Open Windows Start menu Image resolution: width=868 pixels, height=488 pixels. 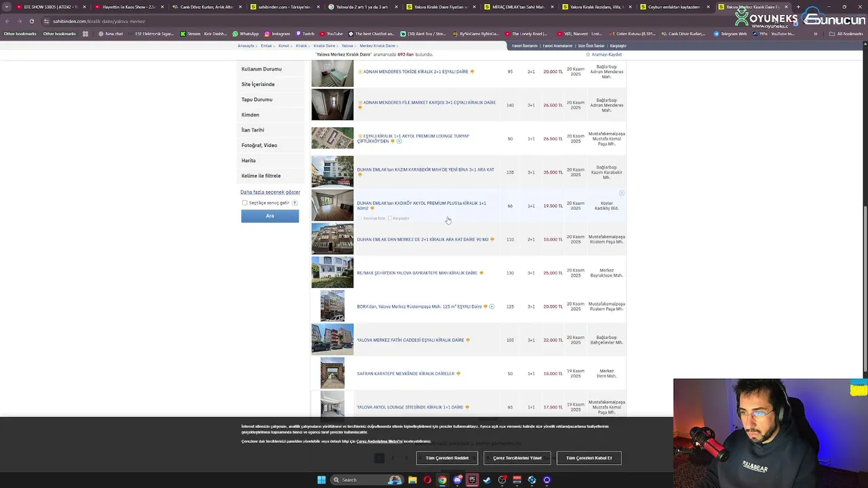point(321,480)
